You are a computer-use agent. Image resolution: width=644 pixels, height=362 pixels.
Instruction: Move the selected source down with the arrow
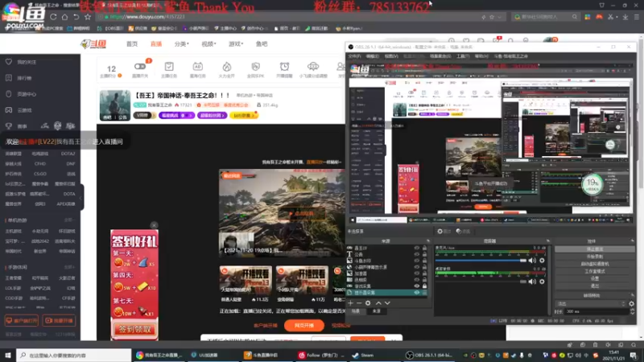point(387,303)
